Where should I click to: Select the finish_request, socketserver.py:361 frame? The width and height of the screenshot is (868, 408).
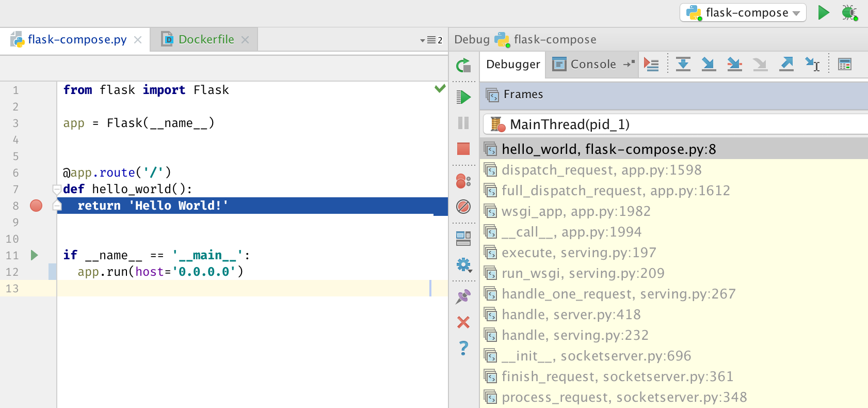click(675, 376)
